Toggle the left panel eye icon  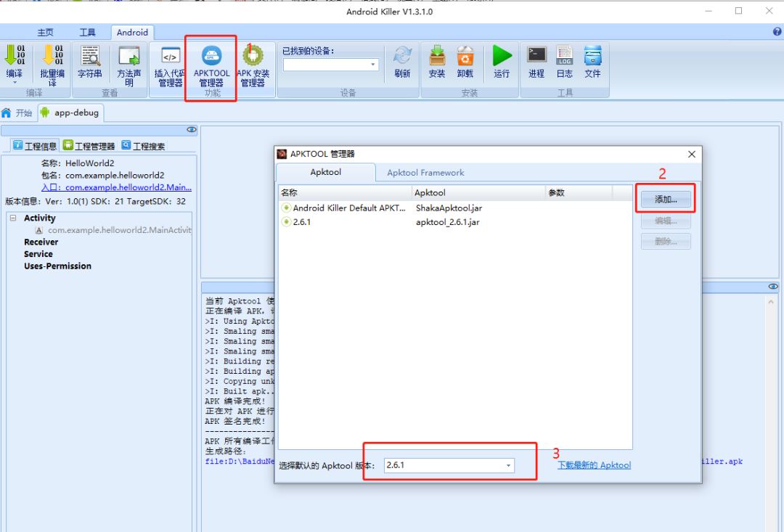(x=192, y=129)
